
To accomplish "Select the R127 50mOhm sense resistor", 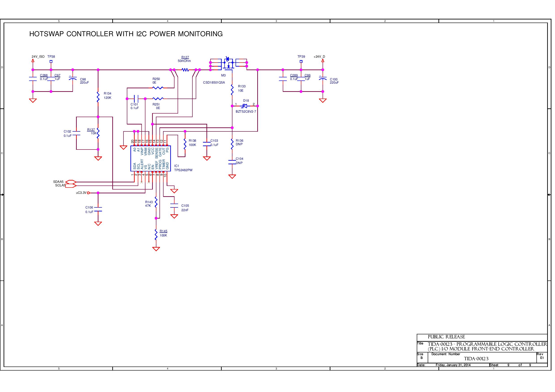I will [x=185, y=70].
